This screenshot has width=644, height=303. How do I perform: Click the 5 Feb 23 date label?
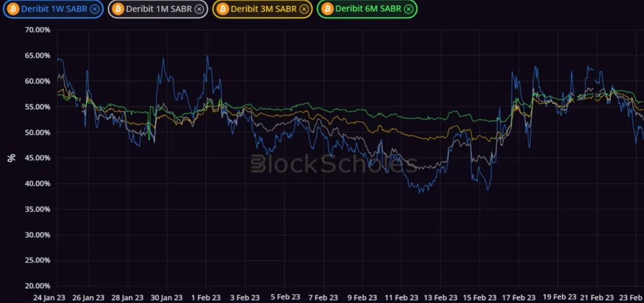pos(285,298)
